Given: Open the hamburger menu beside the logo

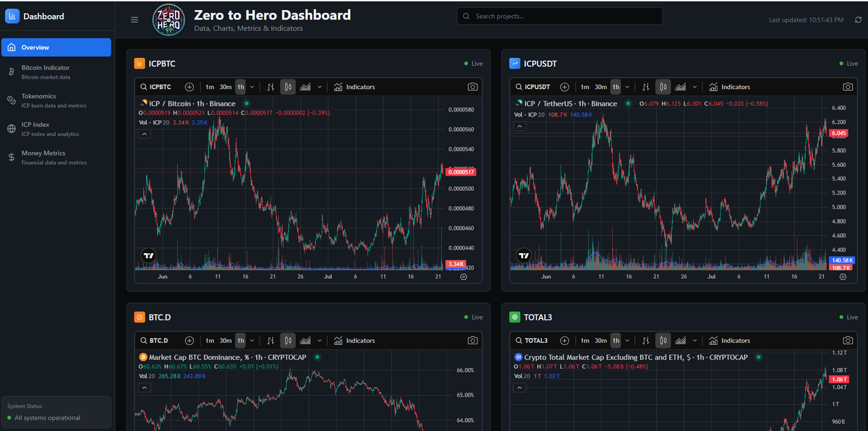Looking at the screenshot, I should coord(135,20).
